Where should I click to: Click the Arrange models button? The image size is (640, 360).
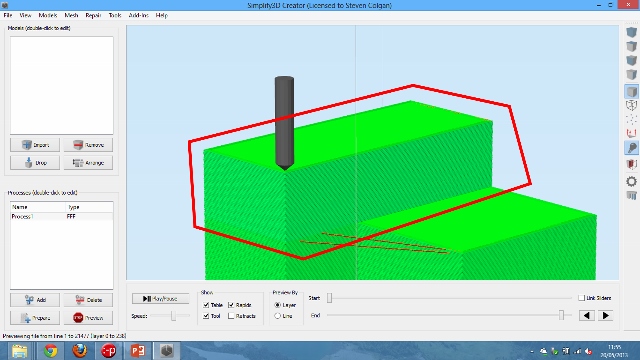[88, 163]
